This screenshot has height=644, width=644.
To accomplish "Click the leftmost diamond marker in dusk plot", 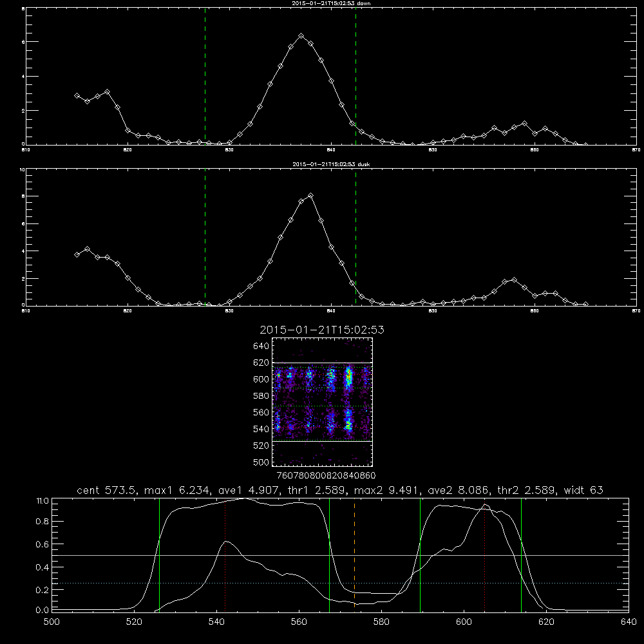I will [x=77, y=254].
